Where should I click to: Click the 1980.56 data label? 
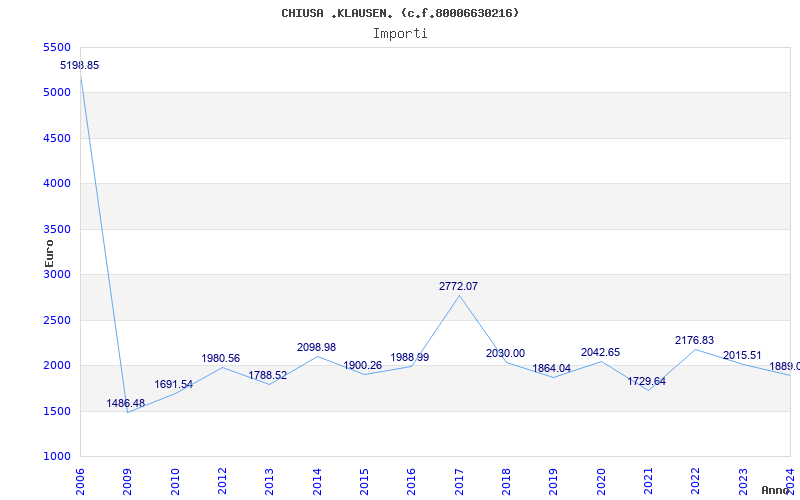click(x=220, y=358)
